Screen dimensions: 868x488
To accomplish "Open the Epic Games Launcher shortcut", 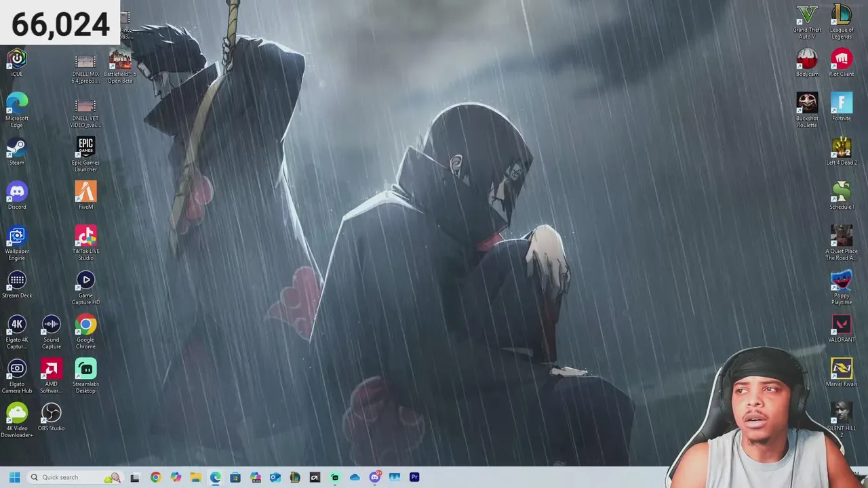I will pos(85,155).
